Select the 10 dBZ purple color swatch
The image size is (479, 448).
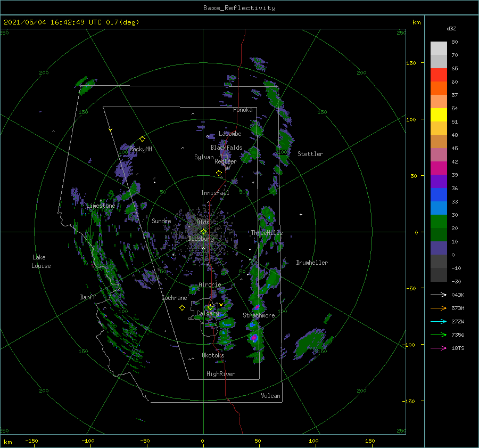coord(439,248)
